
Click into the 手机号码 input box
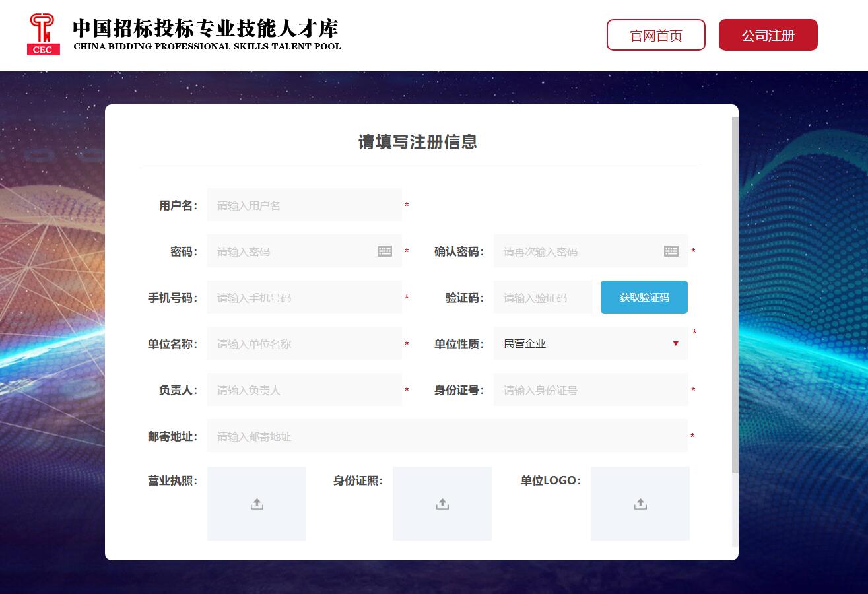click(304, 298)
